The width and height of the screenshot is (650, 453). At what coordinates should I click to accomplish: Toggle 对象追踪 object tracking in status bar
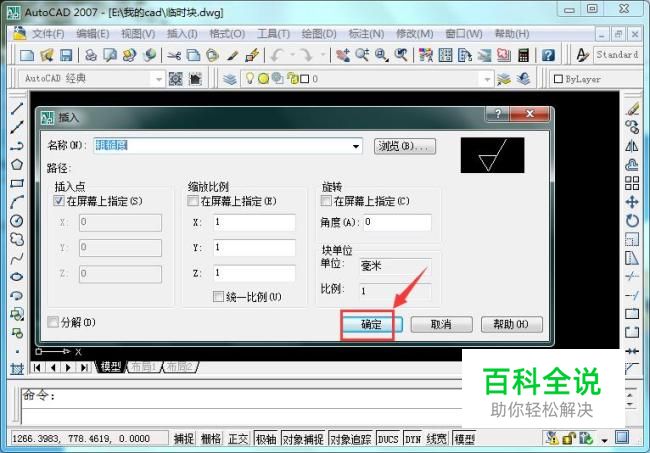(351, 438)
